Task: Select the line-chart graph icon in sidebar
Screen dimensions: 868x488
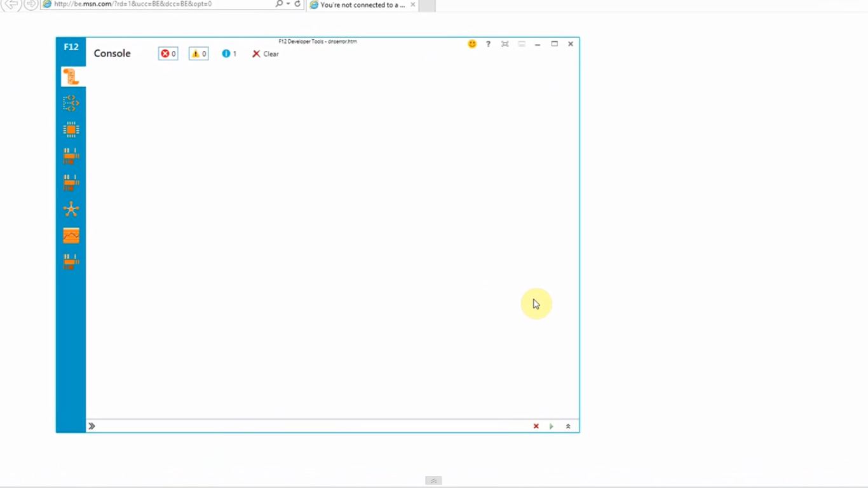Action: coord(71,236)
